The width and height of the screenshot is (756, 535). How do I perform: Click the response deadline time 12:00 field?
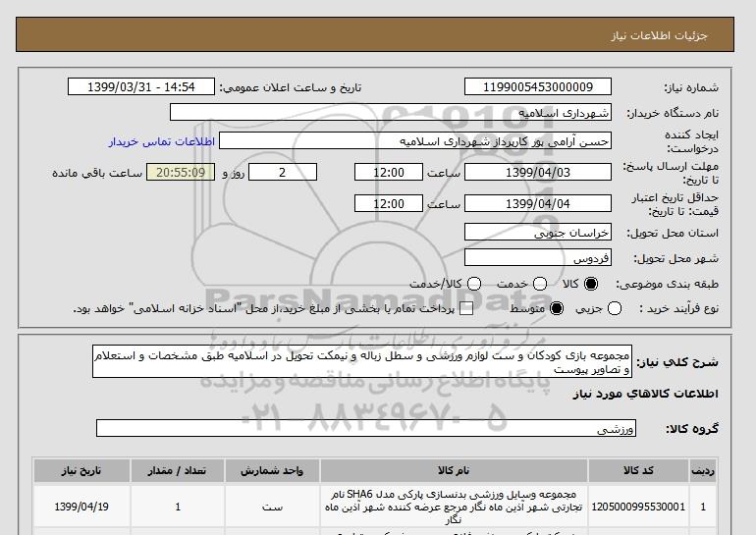point(389,172)
